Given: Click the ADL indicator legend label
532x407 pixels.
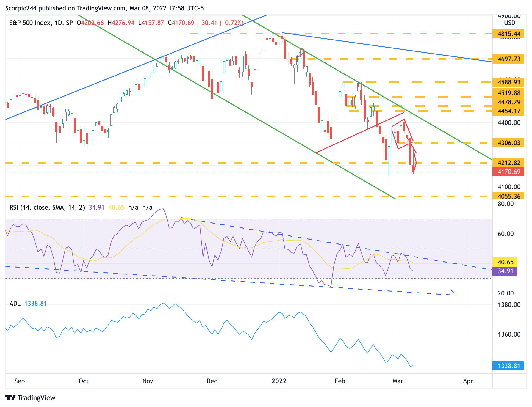Looking at the screenshot, I should [x=15, y=304].
